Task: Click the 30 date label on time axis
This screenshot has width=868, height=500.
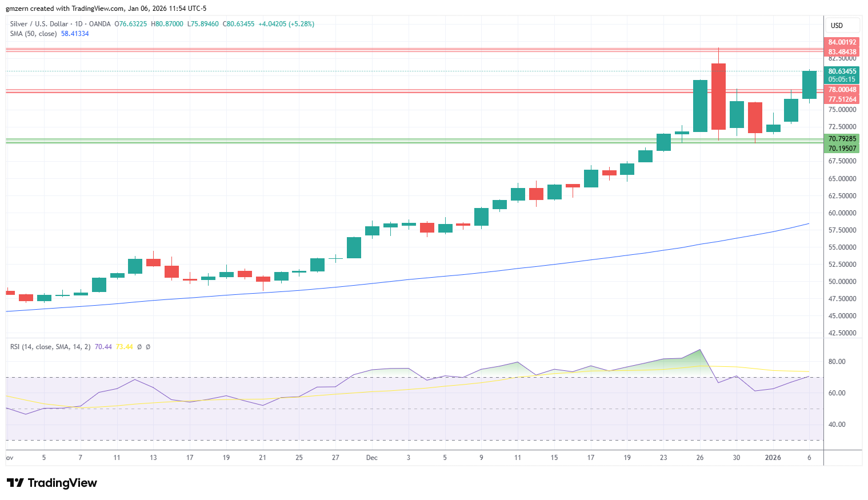Action: 737,458
